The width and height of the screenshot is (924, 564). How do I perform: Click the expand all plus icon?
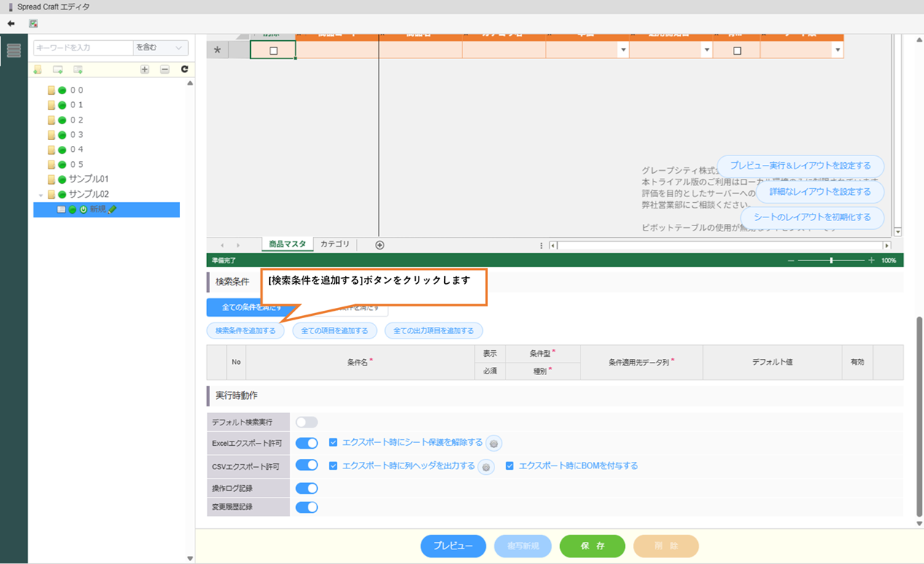pos(144,69)
